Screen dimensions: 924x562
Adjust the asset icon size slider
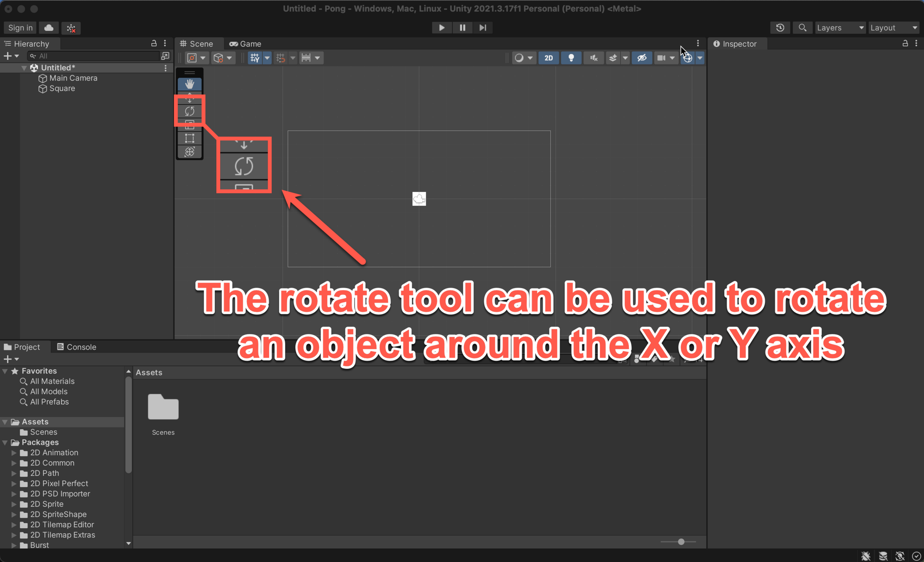click(681, 542)
